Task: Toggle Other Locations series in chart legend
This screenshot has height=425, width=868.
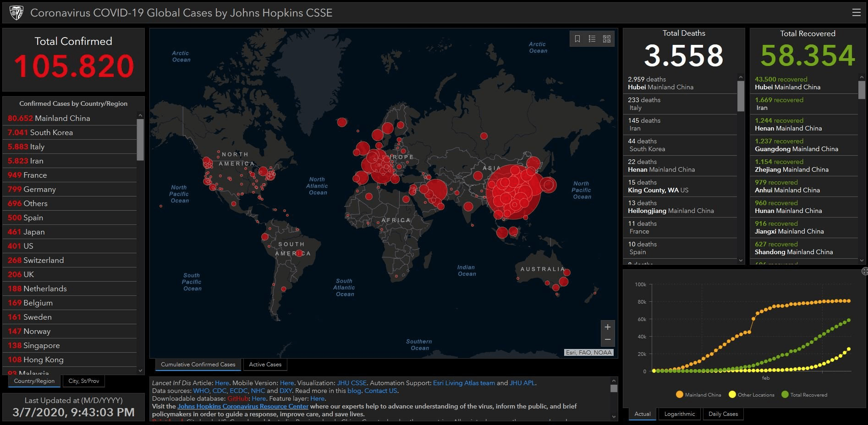Action: click(x=752, y=395)
